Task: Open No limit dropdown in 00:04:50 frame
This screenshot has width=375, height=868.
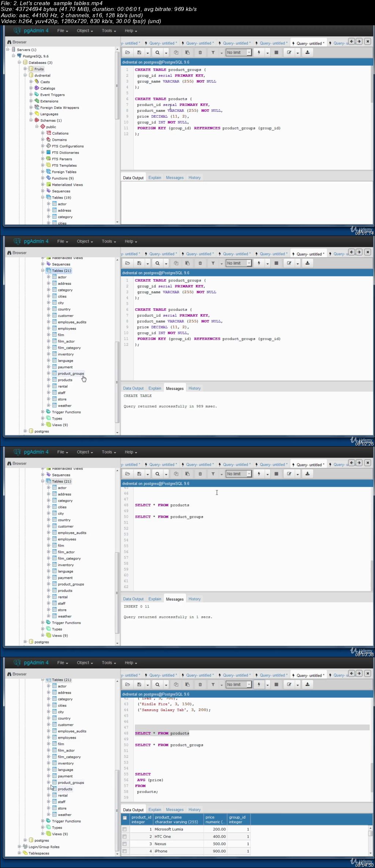Action: [238, 684]
